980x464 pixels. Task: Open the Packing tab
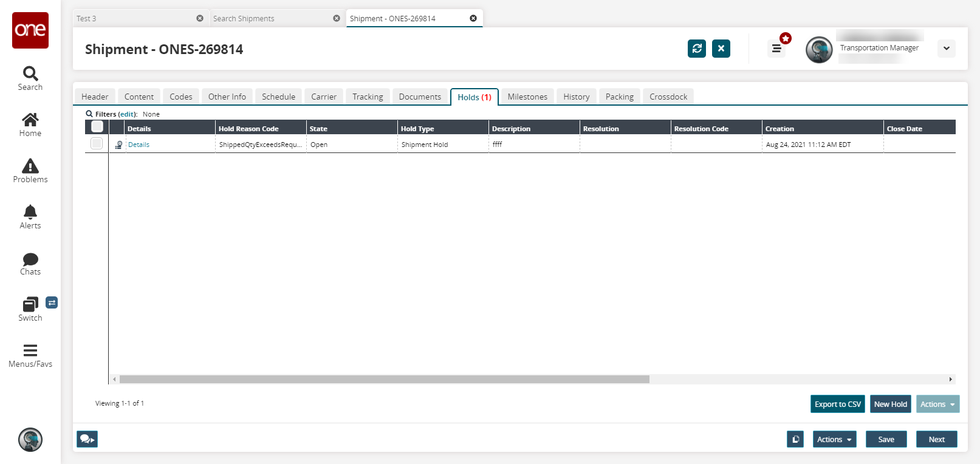[620, 97]
